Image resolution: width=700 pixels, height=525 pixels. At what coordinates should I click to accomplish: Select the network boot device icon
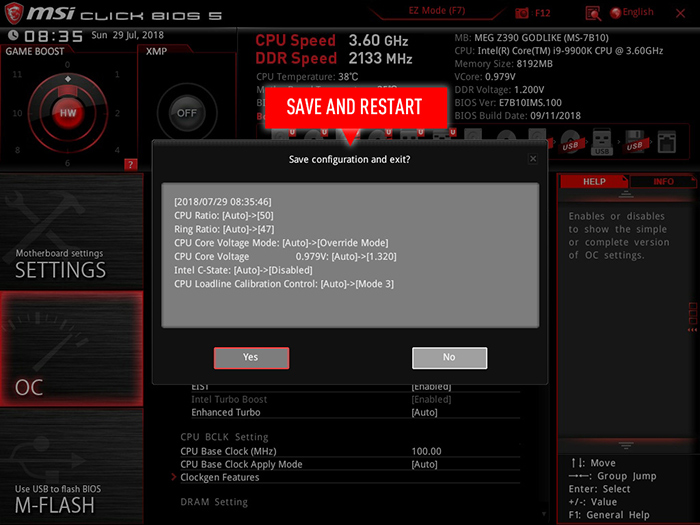point(667,142)
